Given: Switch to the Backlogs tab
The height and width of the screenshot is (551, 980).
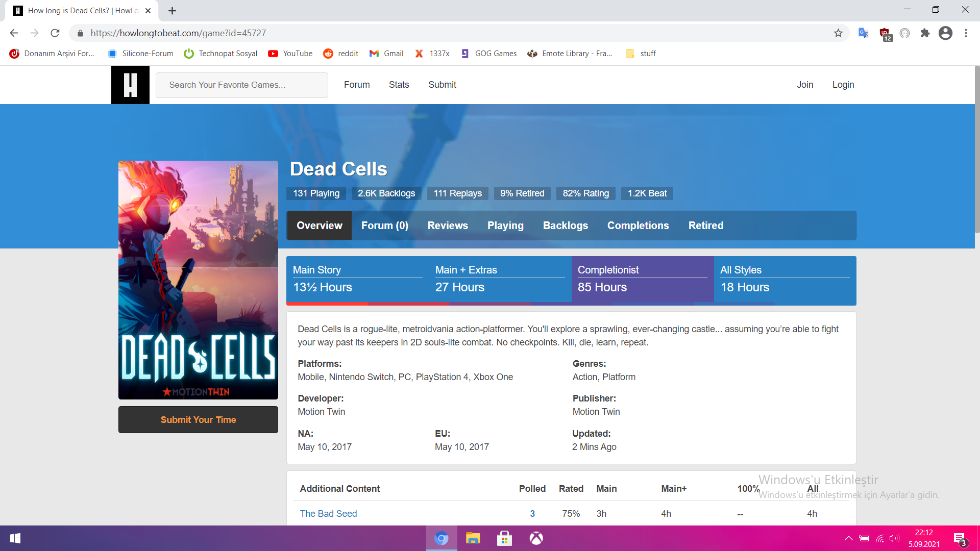Looking at the screenshot, I should [566, 226].
